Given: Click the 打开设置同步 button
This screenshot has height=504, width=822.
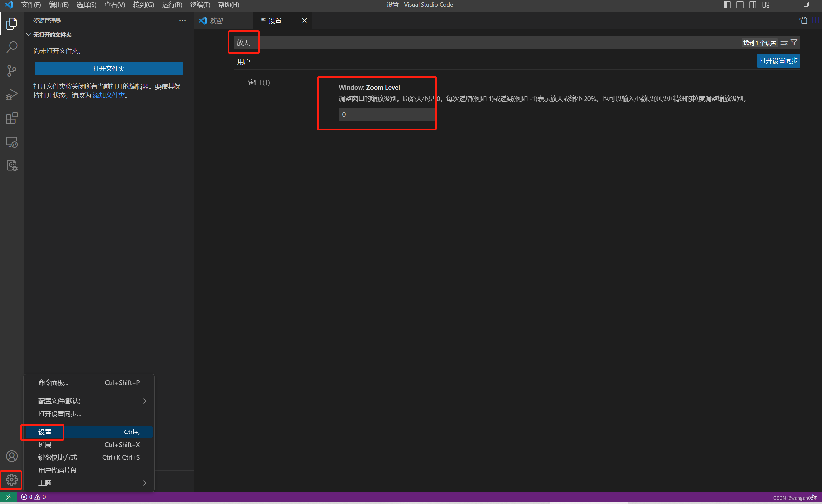Looking at the screenshot, I should tap(778, 61).
